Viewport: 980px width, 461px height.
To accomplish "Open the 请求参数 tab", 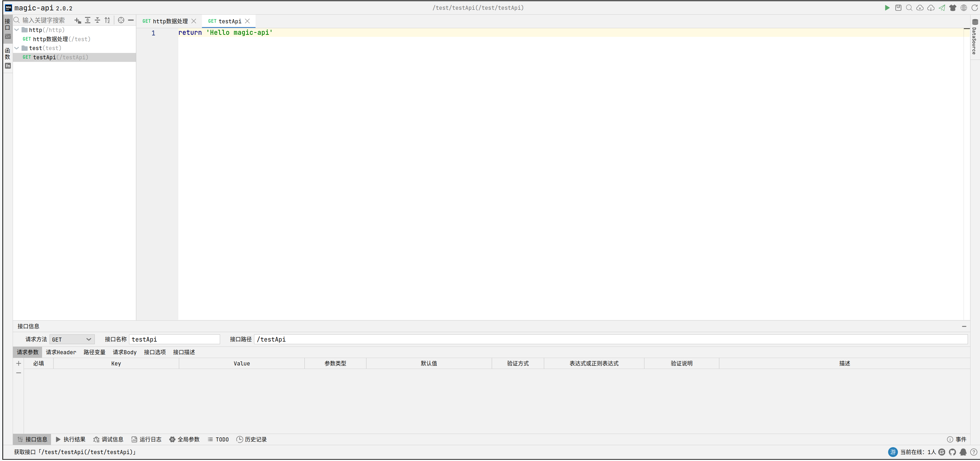I will tap(28, 352).
